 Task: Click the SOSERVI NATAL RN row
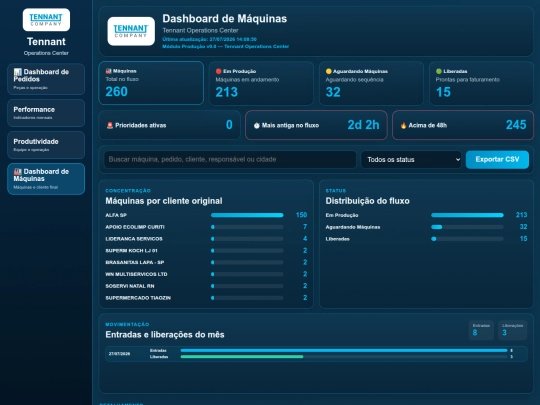206,286
